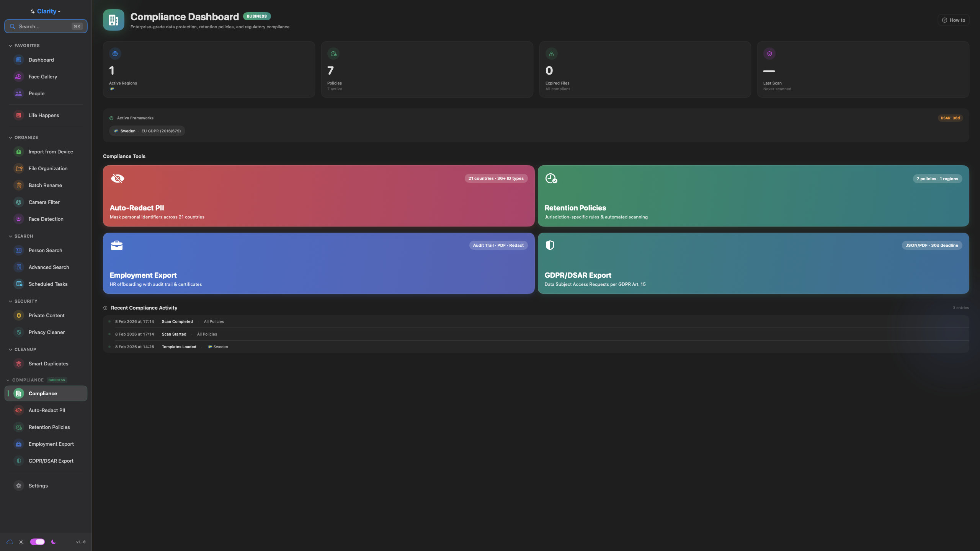Image resolution: width=980 pixels, height=551 pixels.
Task: Switch to the Compliance section
Action: pyautogui.click(x=42, y=393)
